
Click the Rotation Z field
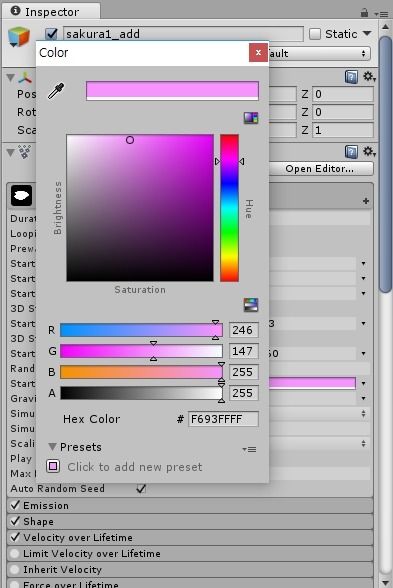pyautogui.click(x=343, y=112)
